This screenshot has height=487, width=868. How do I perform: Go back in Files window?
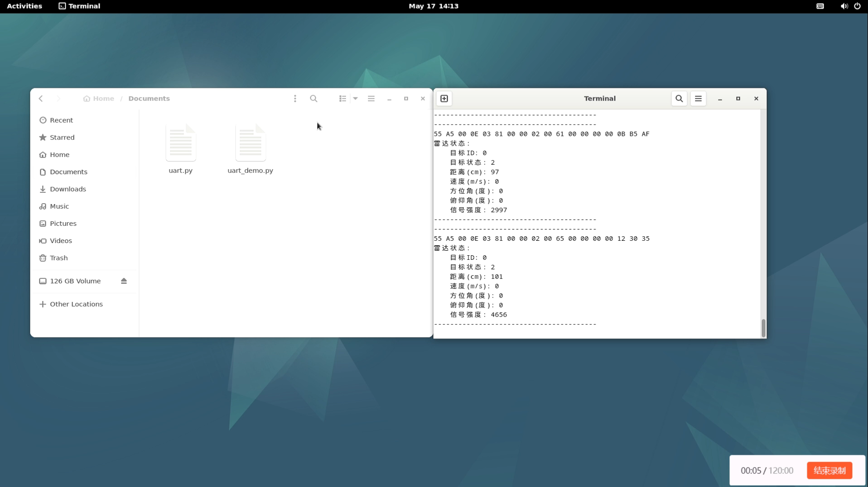click(41, 98)
